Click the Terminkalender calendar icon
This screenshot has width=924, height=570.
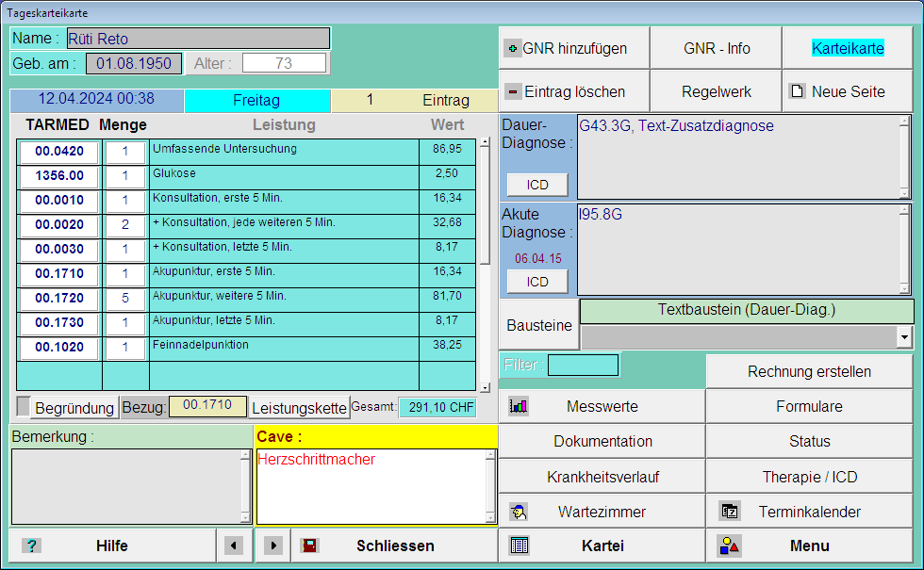(x=730, y=512)
